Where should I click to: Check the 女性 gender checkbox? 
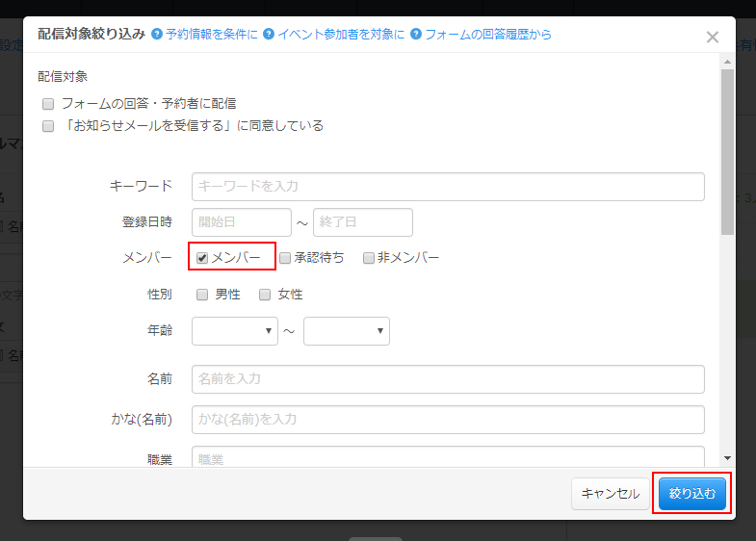[265, 295]
